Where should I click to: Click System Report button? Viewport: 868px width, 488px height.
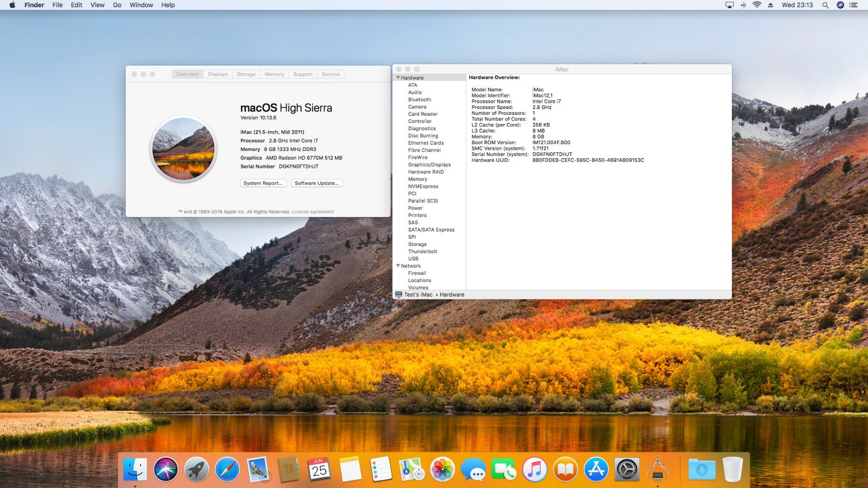coord(263,183)
